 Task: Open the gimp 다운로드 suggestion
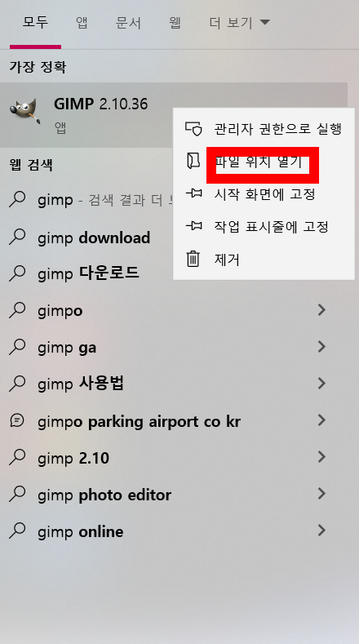coord(86,273)
